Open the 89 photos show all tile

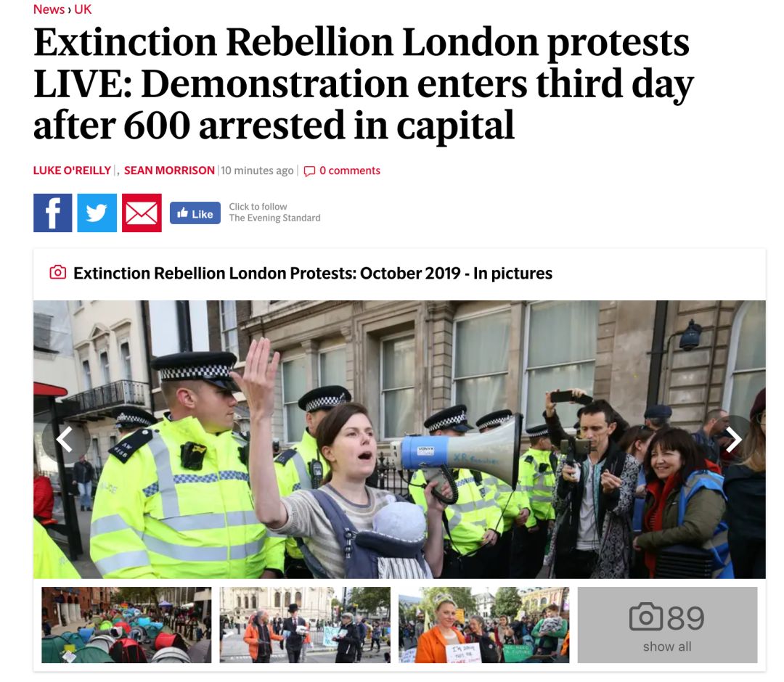point(667,625)
